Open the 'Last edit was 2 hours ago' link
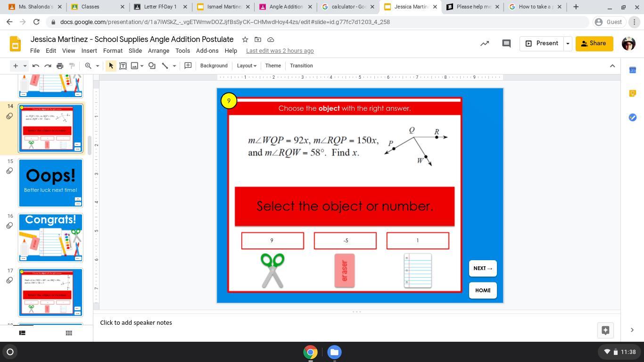The height and width of the screenshot is (362, 644). [280, 51]
